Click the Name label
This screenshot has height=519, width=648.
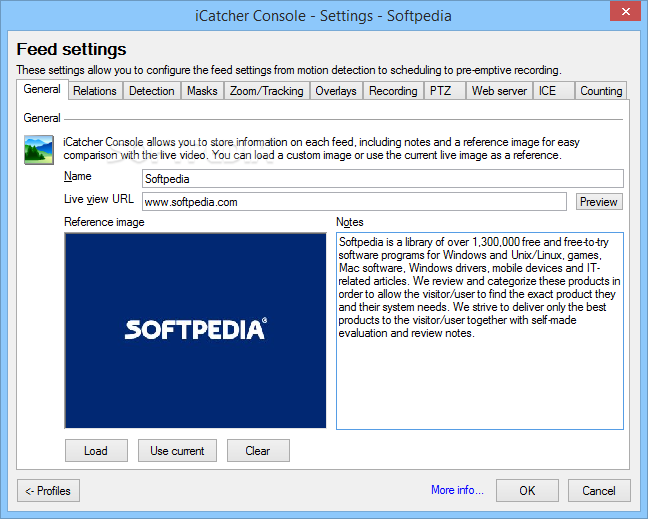tap(78, 176)
